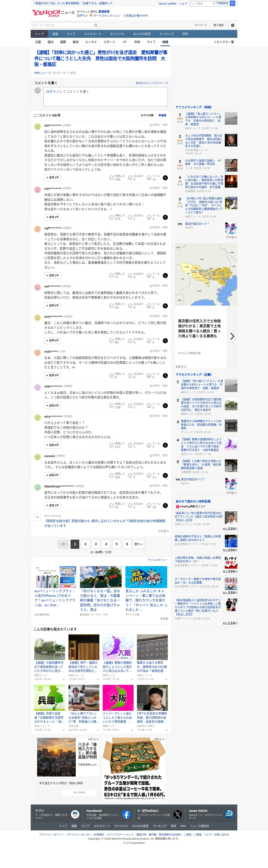
Task: Switch to the エンタメ category tab
Action: click(91, 42)
